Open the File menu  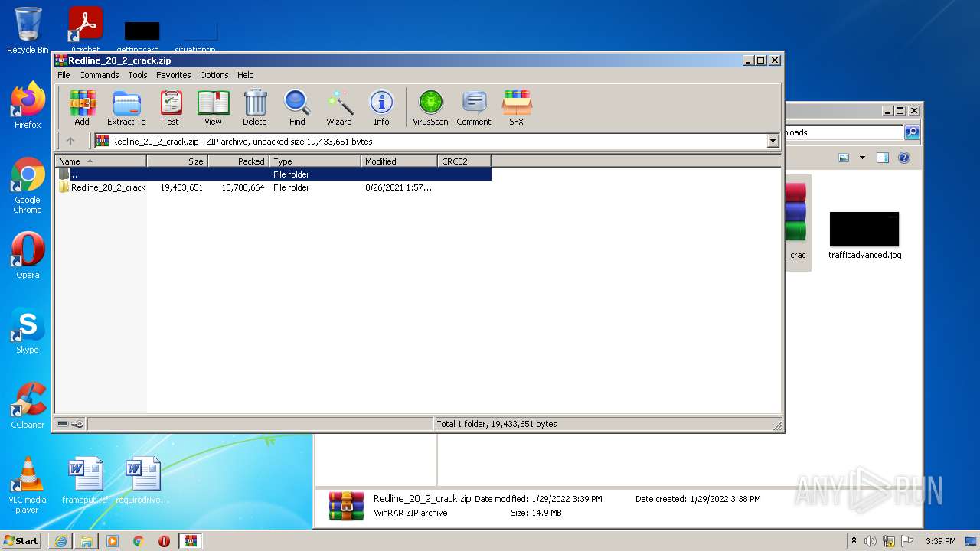tap(64, 75)
